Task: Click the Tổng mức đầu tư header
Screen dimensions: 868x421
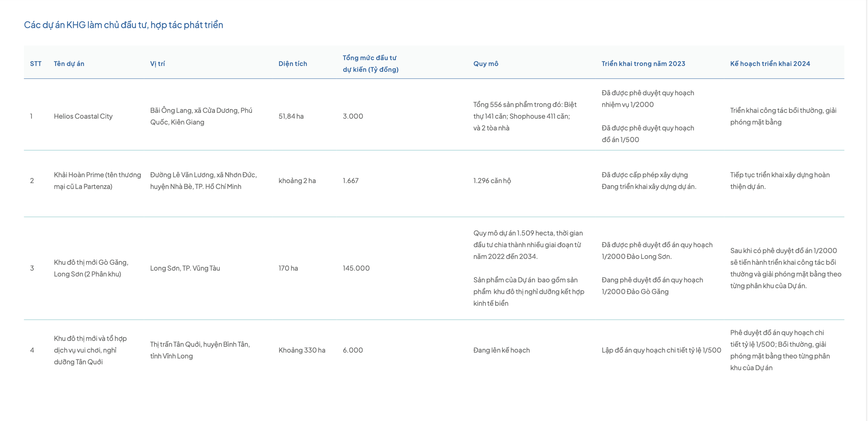Action: [x=370, y=64]
